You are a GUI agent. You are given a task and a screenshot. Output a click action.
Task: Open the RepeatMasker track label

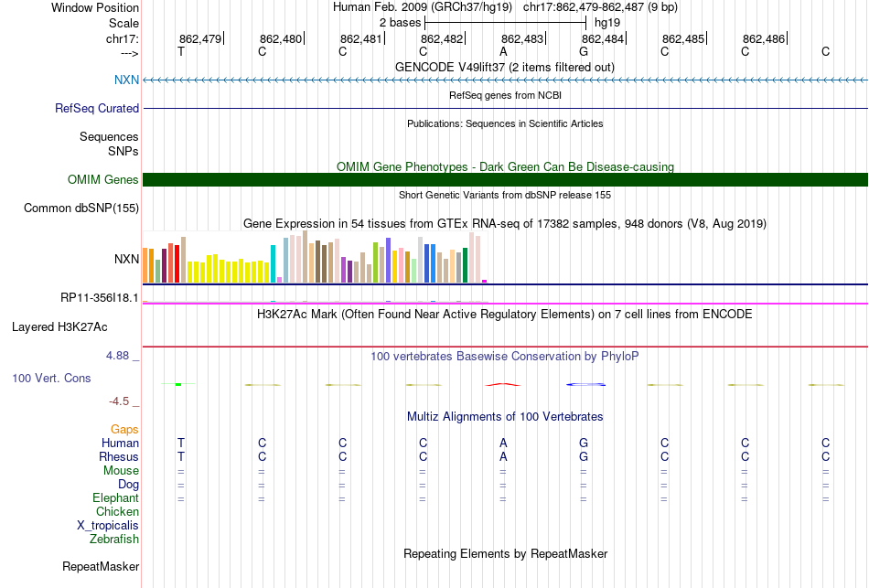(101, 566)
